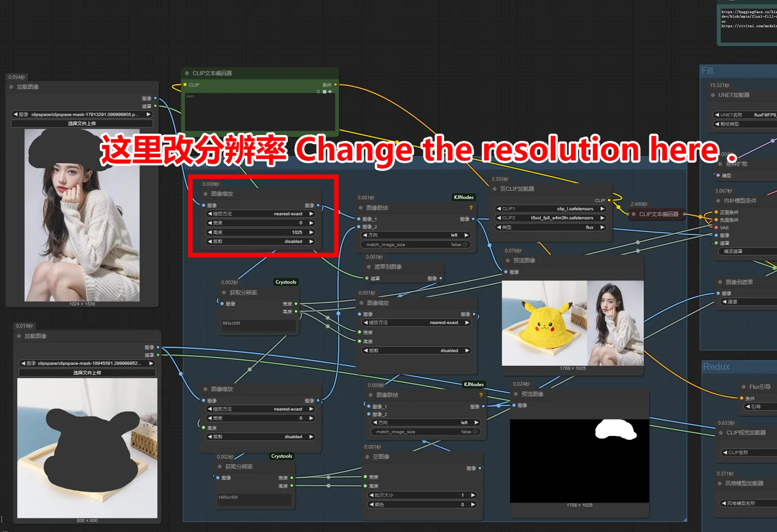Decrease the 高度 value 1025 with left arrow
The width and height of the screenshot is (777, 532).
(210, 232)
